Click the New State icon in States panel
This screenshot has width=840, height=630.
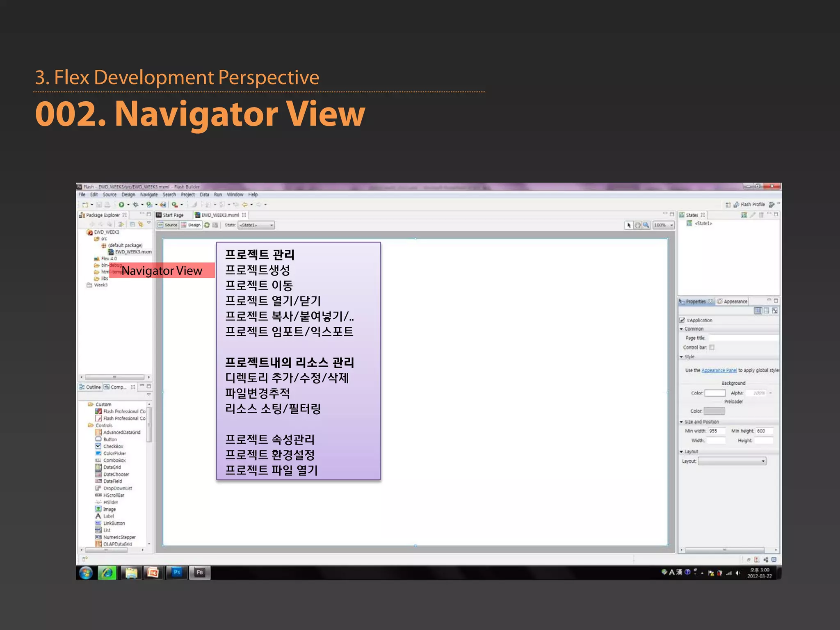(744, 215)
